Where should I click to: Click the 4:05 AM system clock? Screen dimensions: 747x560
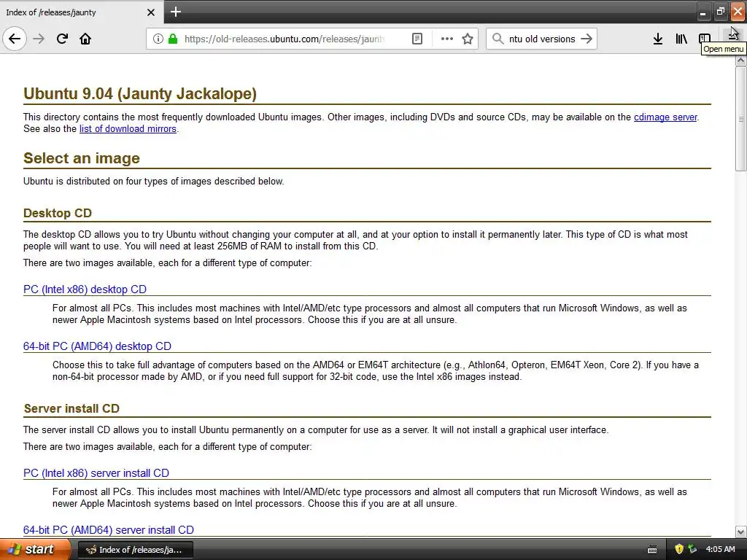(720, 549)
